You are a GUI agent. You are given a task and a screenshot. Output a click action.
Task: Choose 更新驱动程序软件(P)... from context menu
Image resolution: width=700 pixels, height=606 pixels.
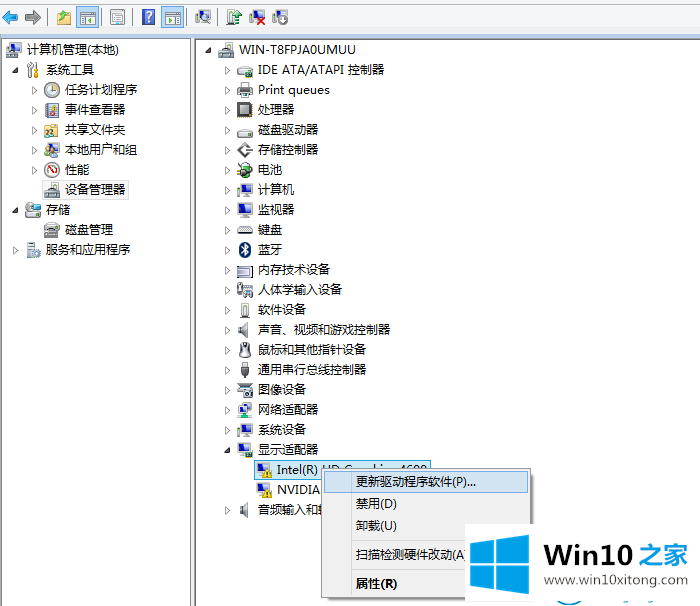[x=426, y=482]
